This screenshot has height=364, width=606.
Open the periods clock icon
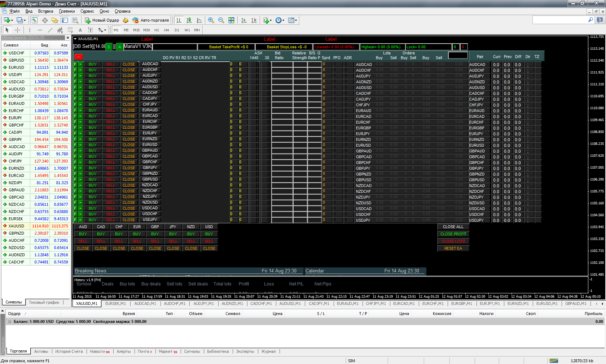point(278,20)
